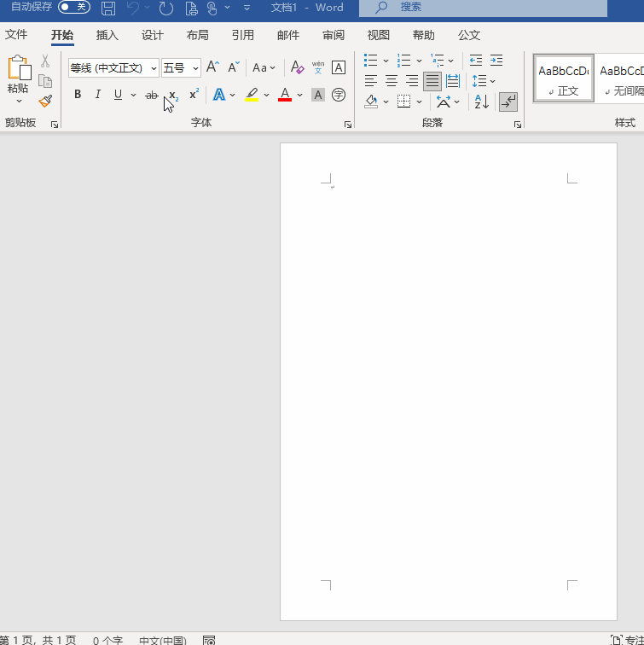The height and width of the screenshot is (645, 644).
Task: Toggle underline formatting
Action: pyautogui.click(x=118, y=95)
